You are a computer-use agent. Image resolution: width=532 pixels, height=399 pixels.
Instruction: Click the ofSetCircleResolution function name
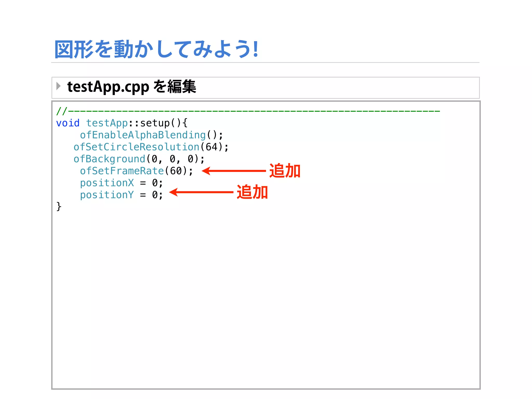136,147
